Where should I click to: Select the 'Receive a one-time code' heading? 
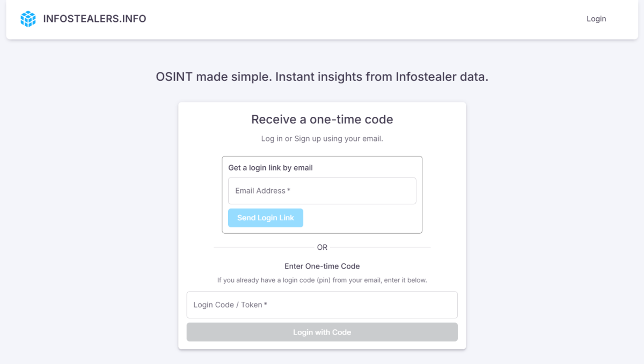point(322,119)
